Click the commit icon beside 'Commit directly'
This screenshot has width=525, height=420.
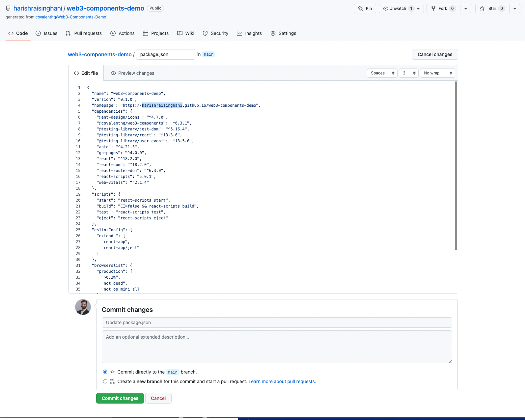[x=112, y=372]
